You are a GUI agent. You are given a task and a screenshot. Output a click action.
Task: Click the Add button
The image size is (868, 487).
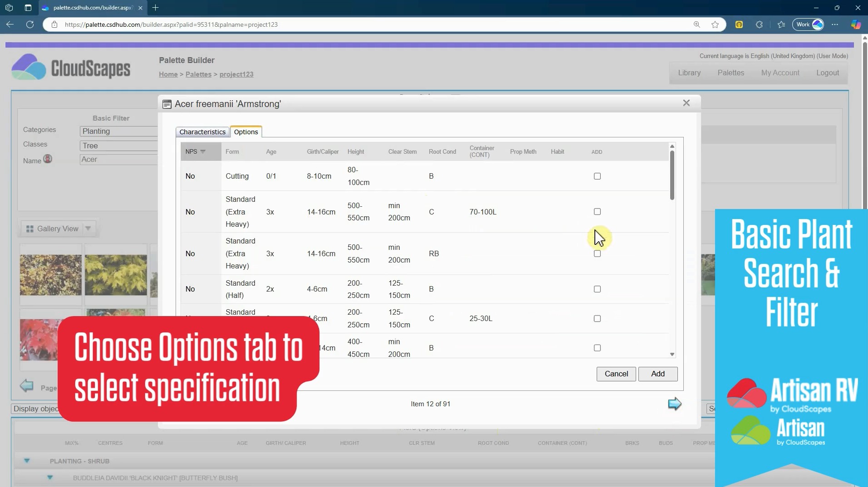(x=657, y=374)
